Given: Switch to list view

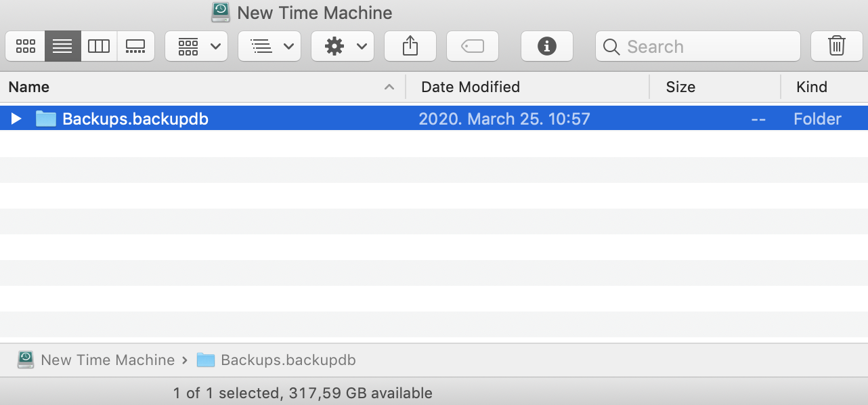Looking at the screenshot, I should tap(62, 47).
